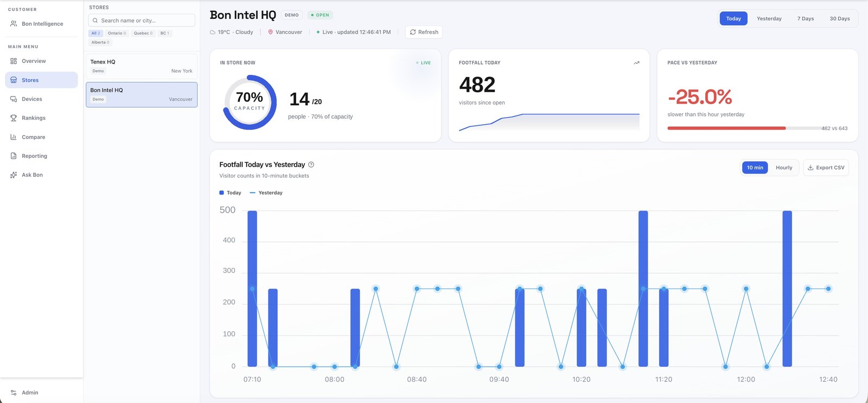Set chart buckets to 10 min
Image resolution: width=868 pixels, height=403 pixels.
(755, 168)
